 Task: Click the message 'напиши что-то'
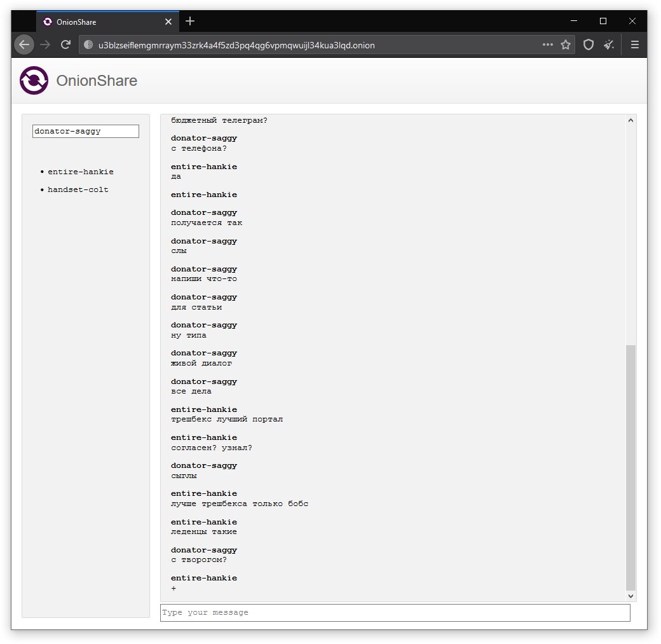pyautogui.click(x=204, y=279)
